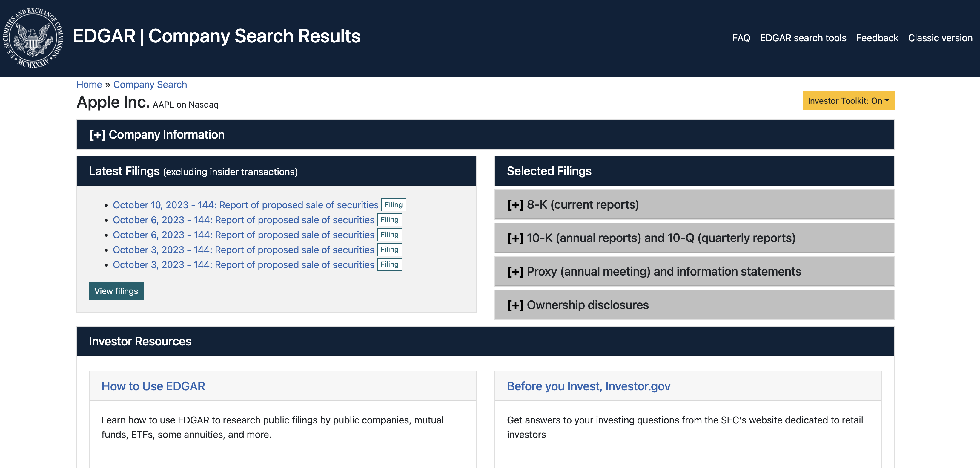
Task: Open the FAQ link in header
Action: 741,38
